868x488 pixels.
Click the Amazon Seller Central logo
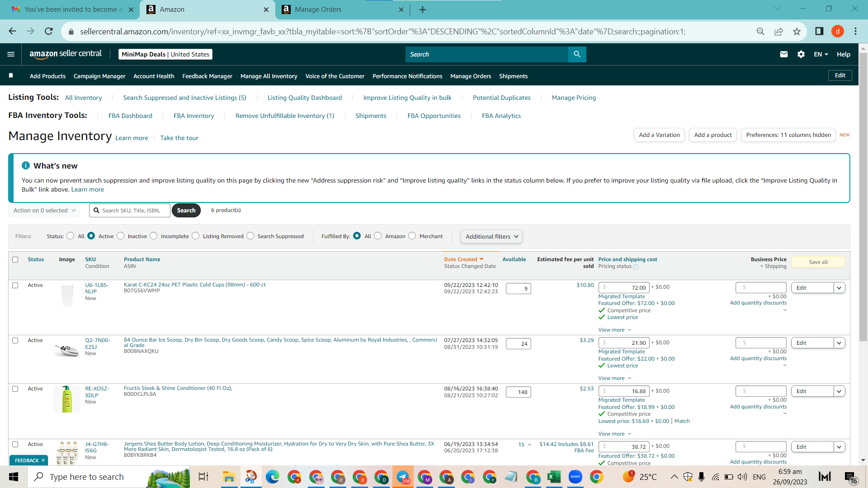(66, 54)
